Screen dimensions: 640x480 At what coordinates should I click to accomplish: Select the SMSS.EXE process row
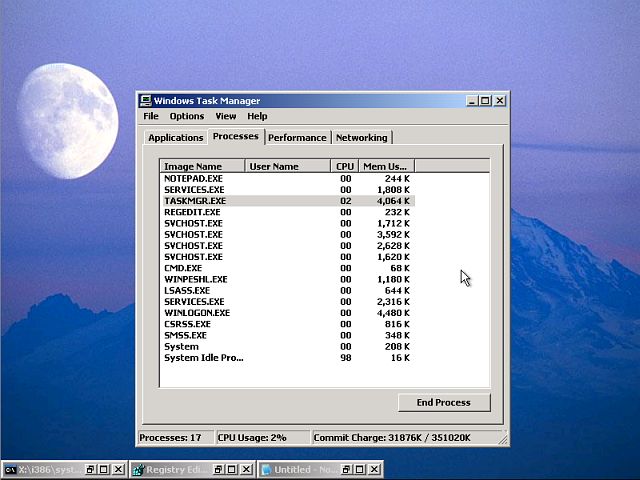[288, 336]
